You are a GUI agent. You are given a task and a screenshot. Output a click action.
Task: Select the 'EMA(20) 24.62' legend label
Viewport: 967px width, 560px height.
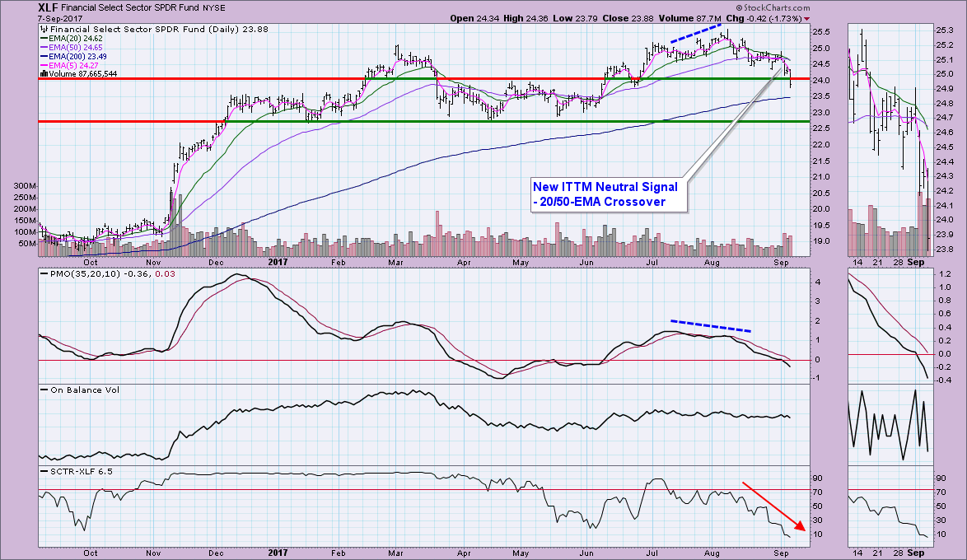(75, 38)
